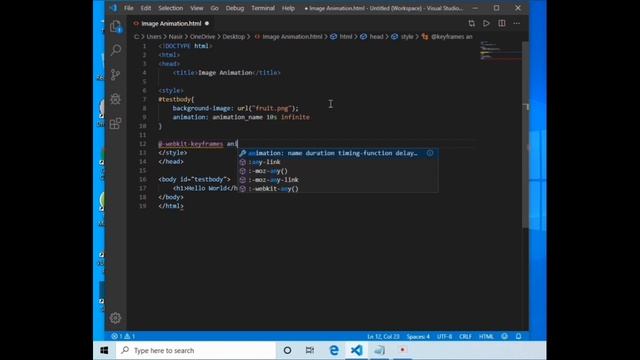
Task: Choose the ':-moz-any-link' suggestion
Action: tap(338, 180)
